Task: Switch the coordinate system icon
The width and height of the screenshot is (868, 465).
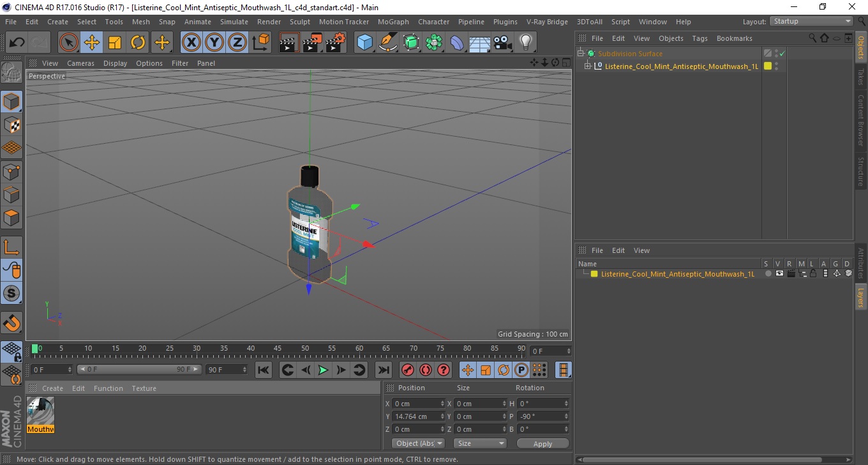Action: pyautogui.click(x=260, y=43)
